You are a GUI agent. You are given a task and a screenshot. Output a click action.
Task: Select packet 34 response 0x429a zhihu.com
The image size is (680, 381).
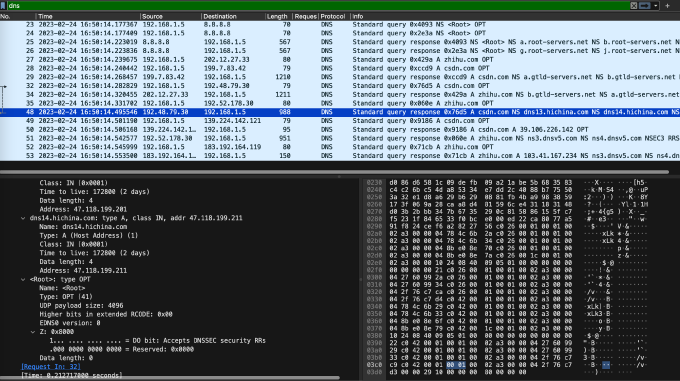(340, 94)
